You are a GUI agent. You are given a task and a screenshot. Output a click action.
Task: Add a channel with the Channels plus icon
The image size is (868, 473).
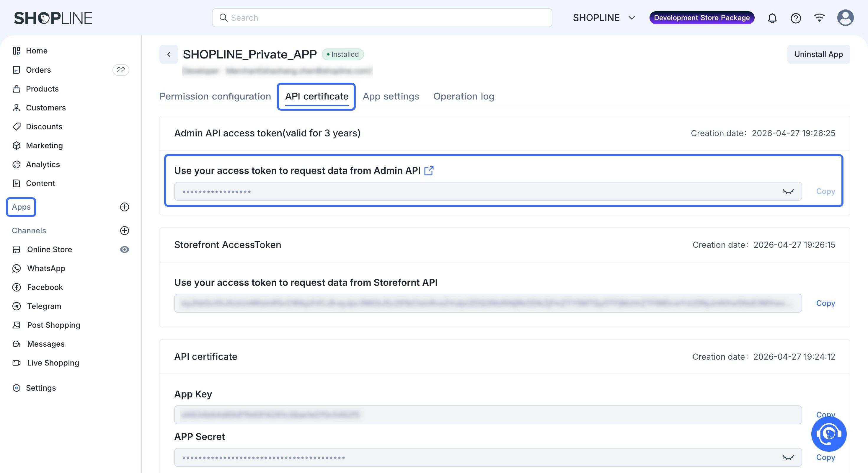(125, 230)
